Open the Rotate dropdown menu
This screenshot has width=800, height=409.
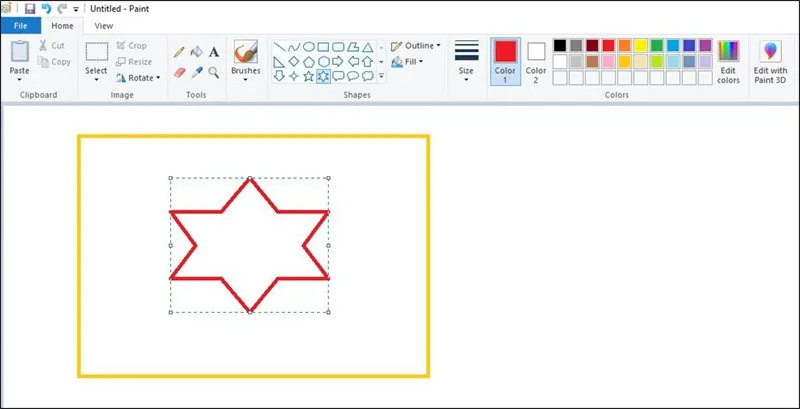click(138, 77)
